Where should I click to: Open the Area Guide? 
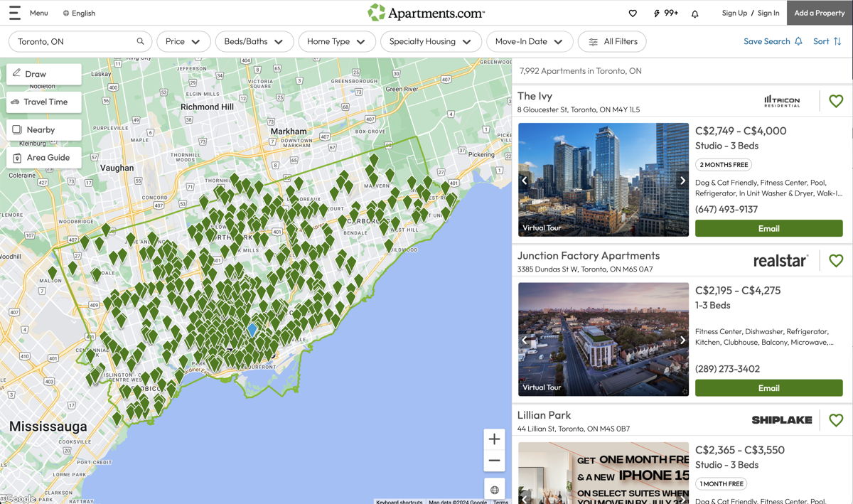pyautogui.click(x=44, y=158)
